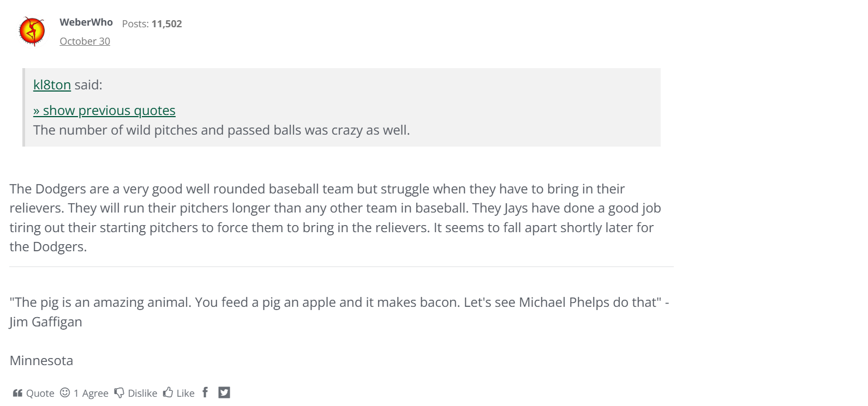Click the thumbs-down Dislike icon
Viewport: 868px width, 406px height.
[119, 393]
